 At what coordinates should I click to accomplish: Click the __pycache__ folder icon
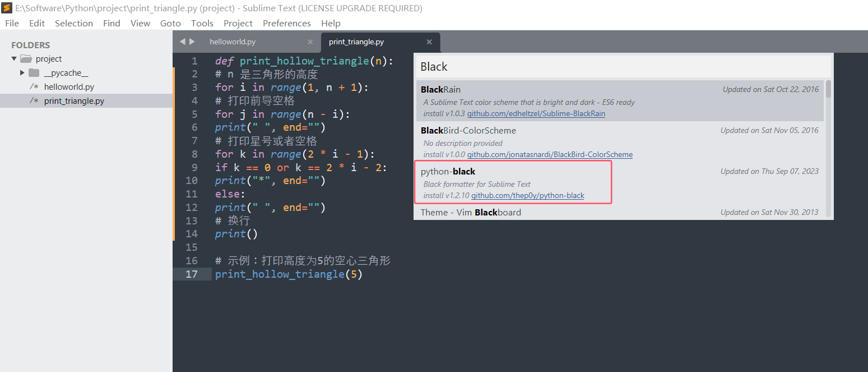pos(34,73)
